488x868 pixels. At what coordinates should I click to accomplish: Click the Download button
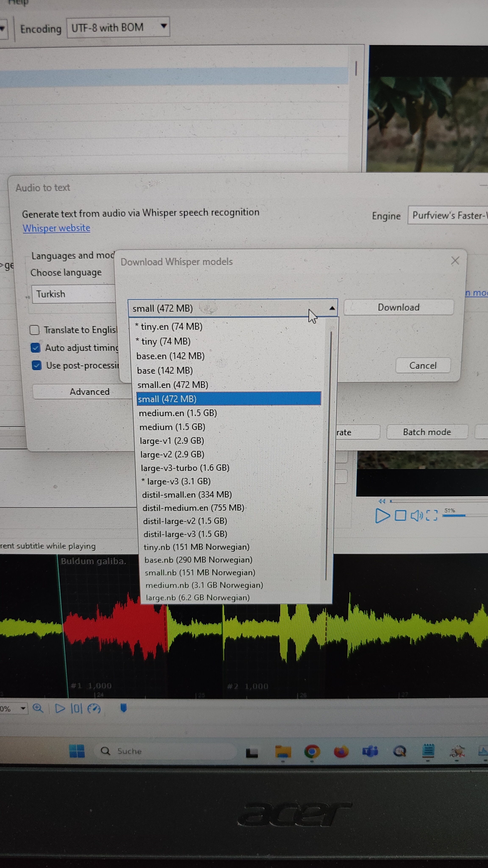point(399,307)
